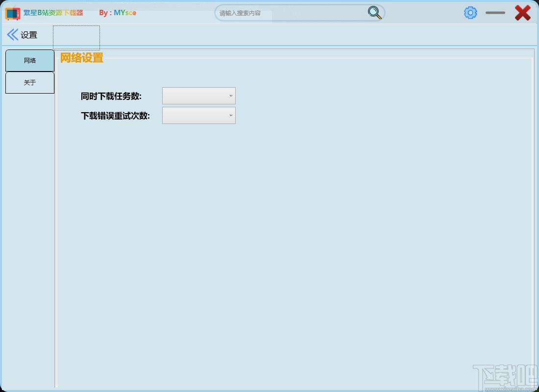The width and height of the screenshot is (539, 392).
Task: Click the magnifying glass search icon
Action: coord(374,13)
